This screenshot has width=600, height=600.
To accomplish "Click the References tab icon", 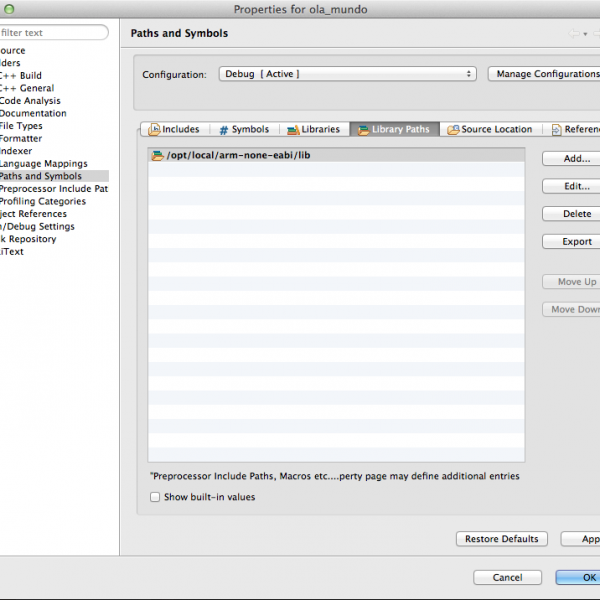I will click(555, 130).
